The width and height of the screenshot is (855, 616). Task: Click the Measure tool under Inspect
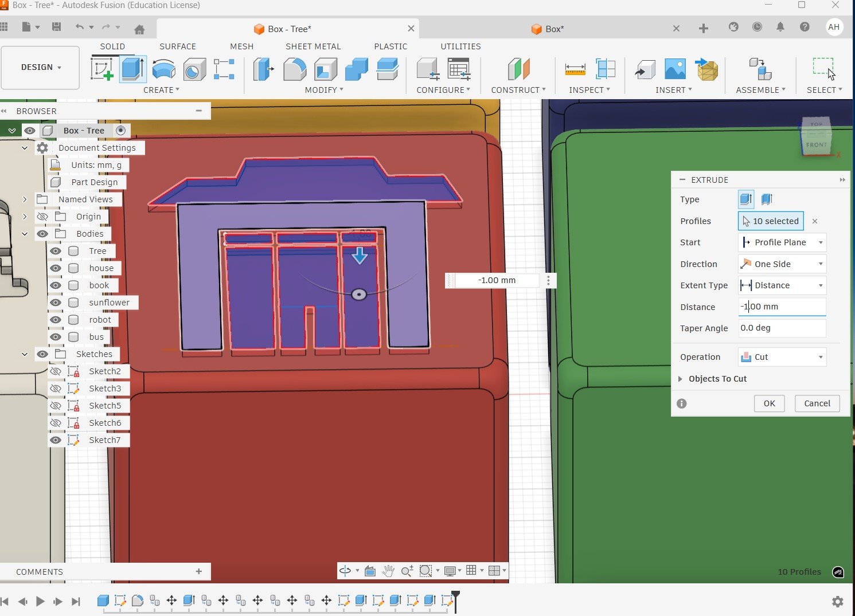575,69
